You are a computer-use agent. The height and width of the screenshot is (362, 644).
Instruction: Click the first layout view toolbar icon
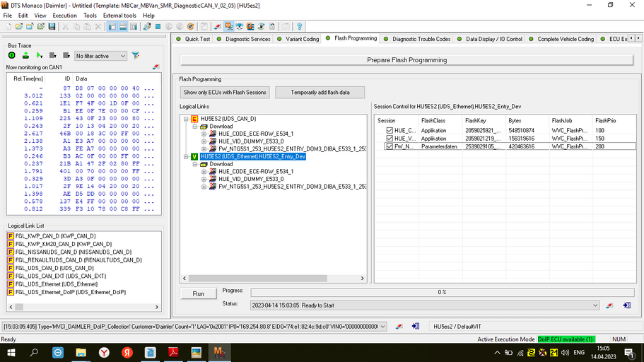112,27
